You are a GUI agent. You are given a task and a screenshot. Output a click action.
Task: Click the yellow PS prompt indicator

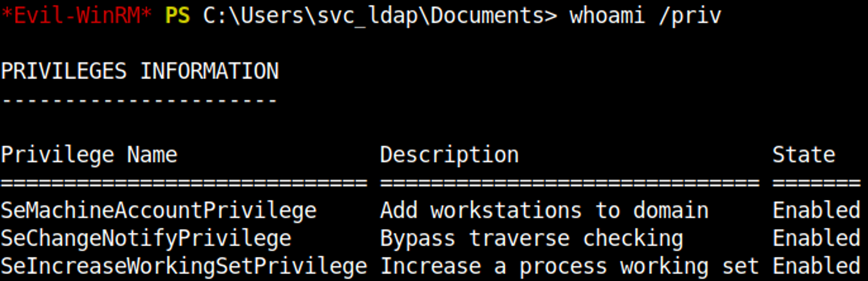tap(178, 16)
